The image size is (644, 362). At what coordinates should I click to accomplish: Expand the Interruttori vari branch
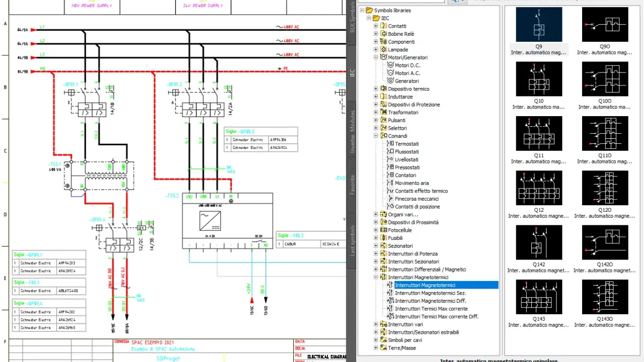pyautogui.click(x=376, y=324)
